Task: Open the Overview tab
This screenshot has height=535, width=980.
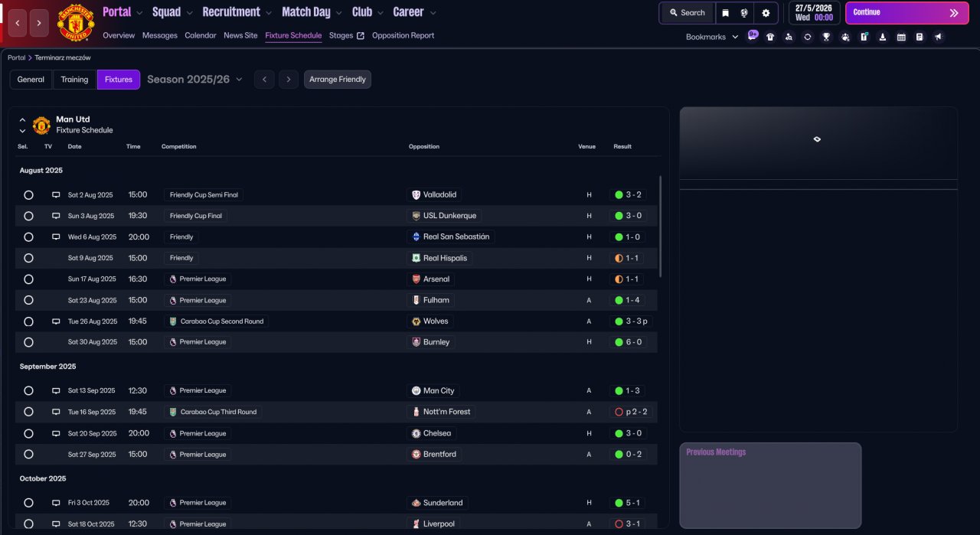Action: click(x=119, y=35)
